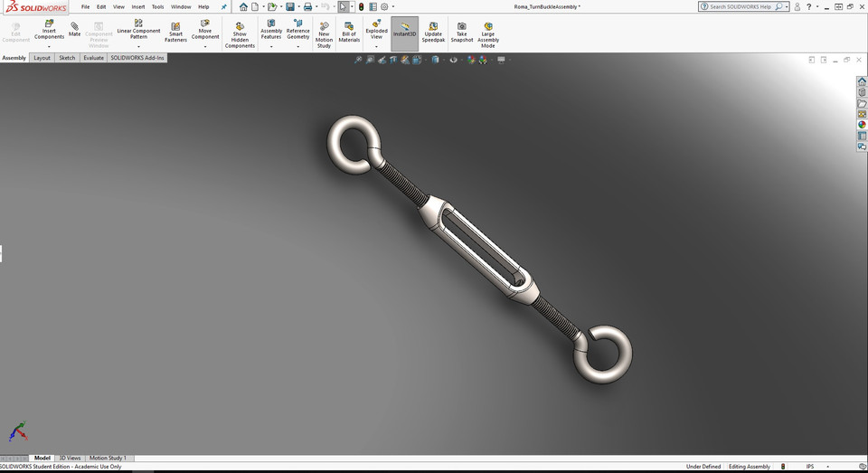Open the Motion Study 1 tab
The image size is (868, 473).
(108, 459)
